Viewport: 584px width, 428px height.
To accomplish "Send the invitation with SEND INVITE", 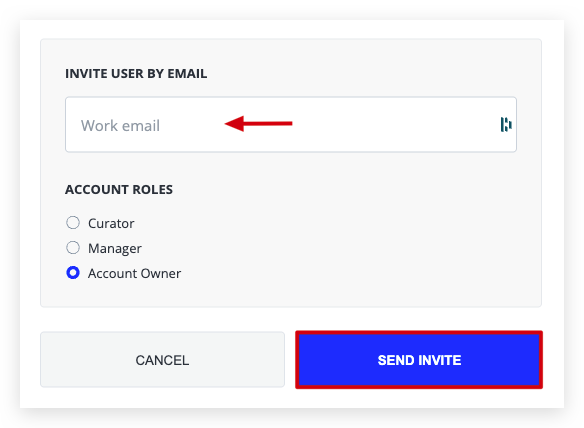I will [419, 360].
